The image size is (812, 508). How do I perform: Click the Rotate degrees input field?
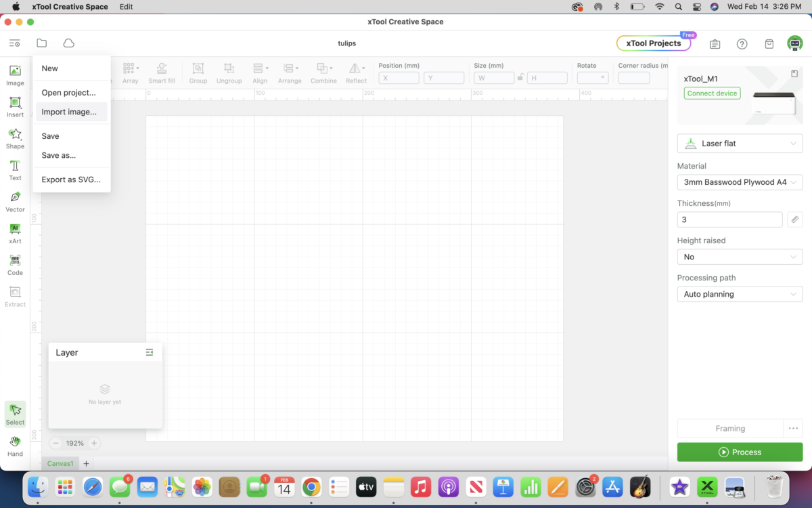(x=593, y=78)
